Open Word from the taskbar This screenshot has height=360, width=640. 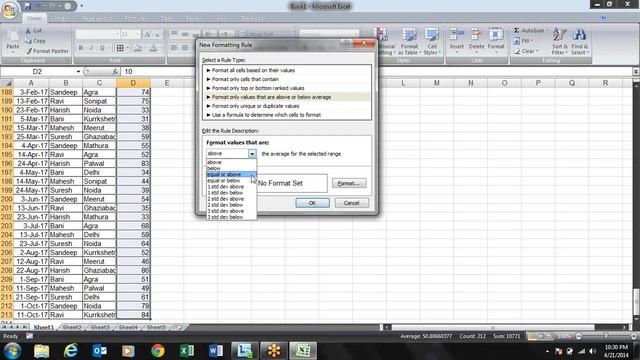click(x=216, y=351)
